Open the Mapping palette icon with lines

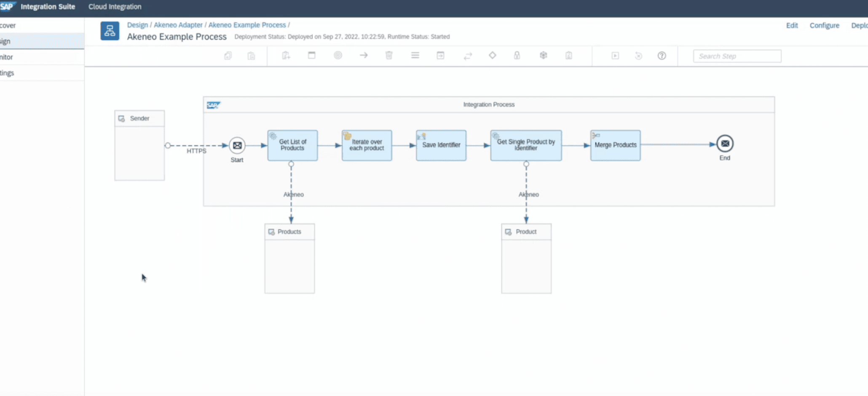coord(415,55)
